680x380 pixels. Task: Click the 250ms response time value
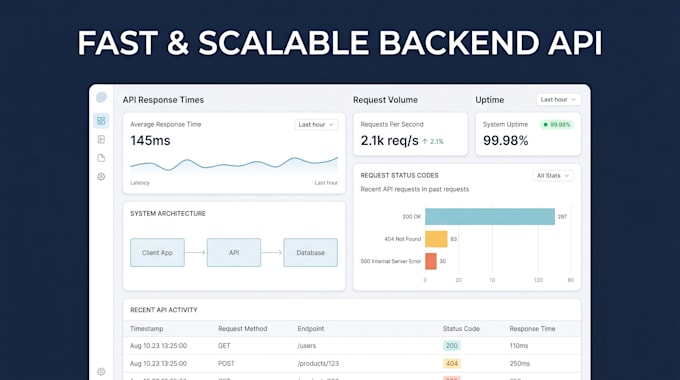coord(520,364)
